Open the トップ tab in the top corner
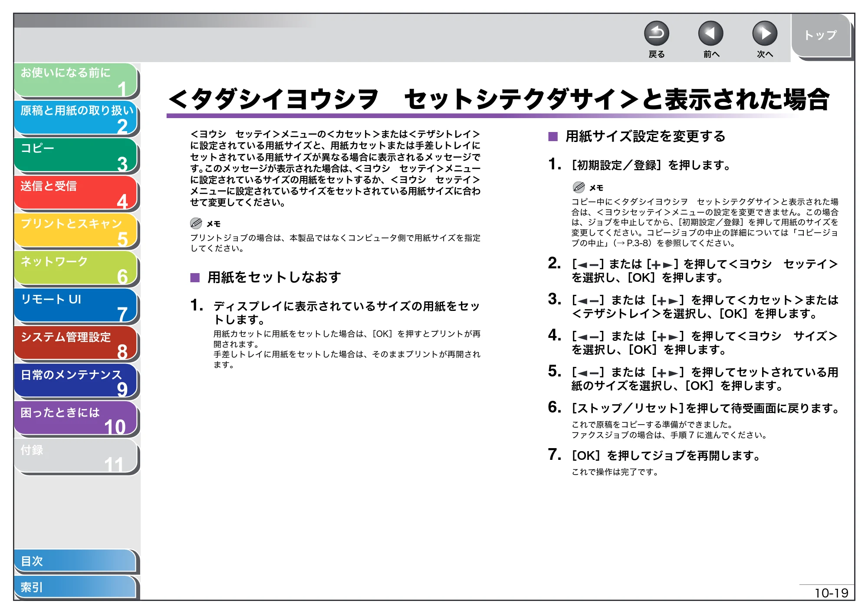The height and width of the screenshot is (614, 868). point(821,36)
